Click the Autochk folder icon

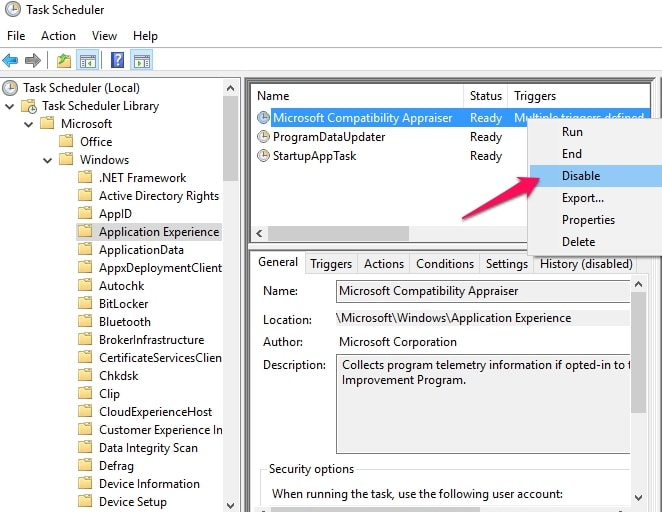pyautogui.click(x=85, y=285)
